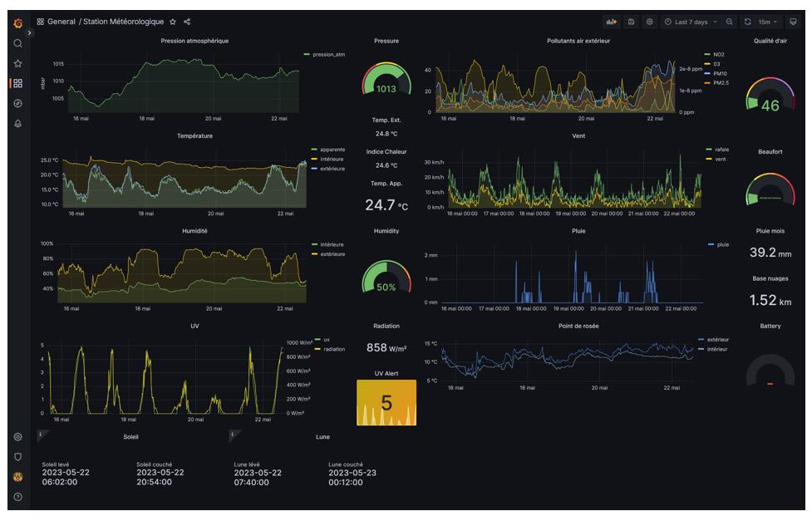Share this dashboard via share icon

(187, 22)
